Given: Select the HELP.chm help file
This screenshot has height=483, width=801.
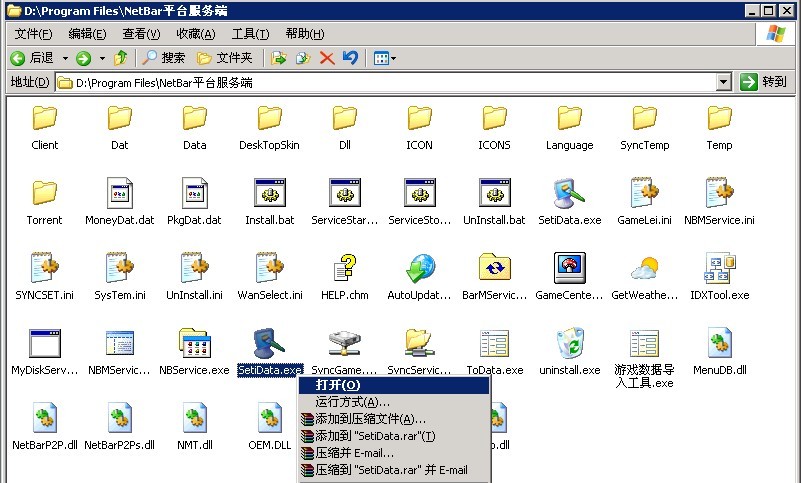Looking at the screenshot, I should point(345,276).
